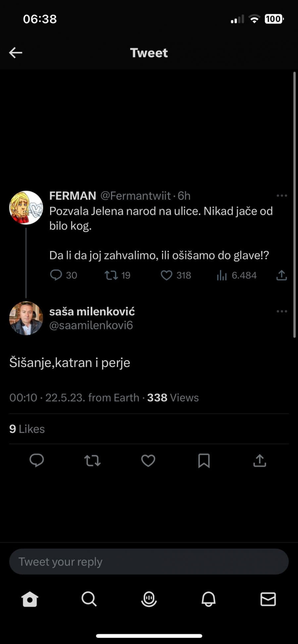The width and height of the screenshot is (298, 644).
Task: Open saša milenković's profile picture
Action: point(26,318)
